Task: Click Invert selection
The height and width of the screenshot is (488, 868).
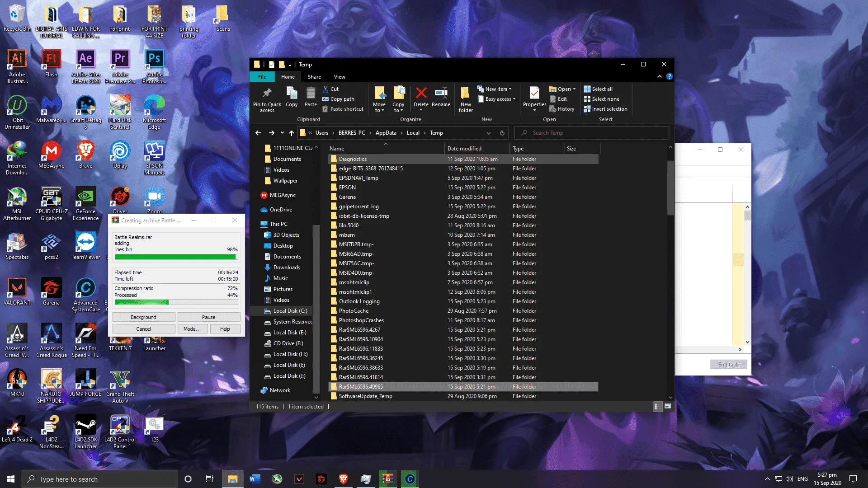Action: pos(605,109)
